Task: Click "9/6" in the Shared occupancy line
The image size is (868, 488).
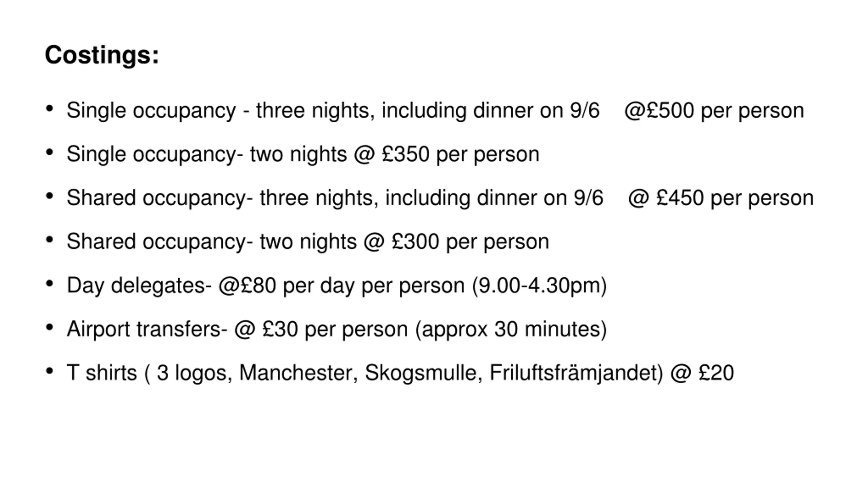Action: click(588, 198)
